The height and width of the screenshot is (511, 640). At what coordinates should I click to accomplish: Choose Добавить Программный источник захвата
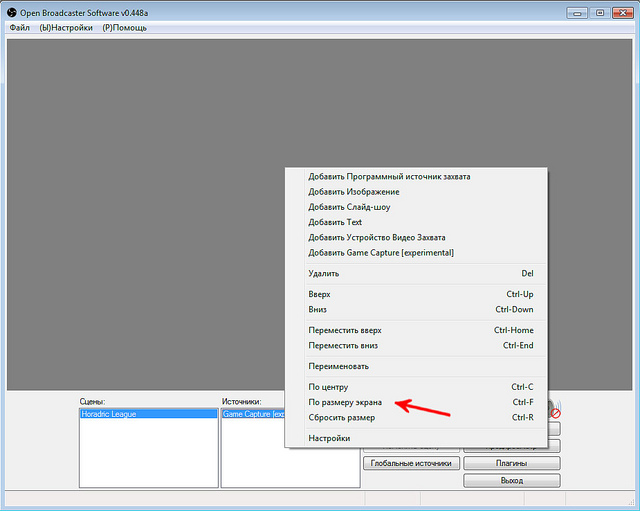pos(389,177)
